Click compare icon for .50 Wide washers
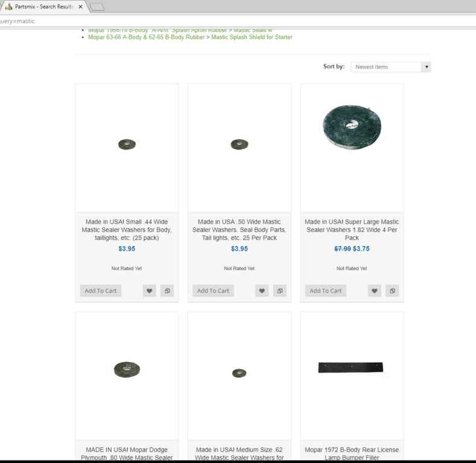This screenshot has height=463, width=476. [280, 291]
